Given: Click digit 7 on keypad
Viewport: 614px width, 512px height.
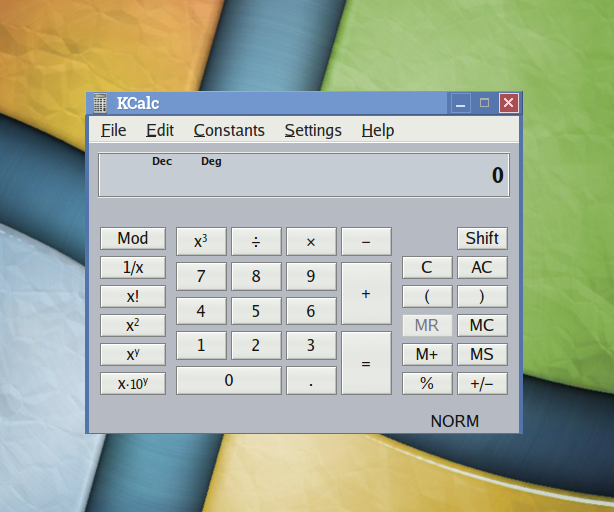Looking at the screenshot, I should tap(201, 276).
